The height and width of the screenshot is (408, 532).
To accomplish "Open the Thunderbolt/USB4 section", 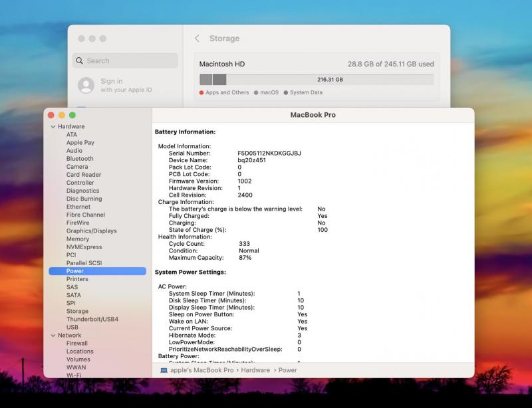I will click(x=92, y=319).
